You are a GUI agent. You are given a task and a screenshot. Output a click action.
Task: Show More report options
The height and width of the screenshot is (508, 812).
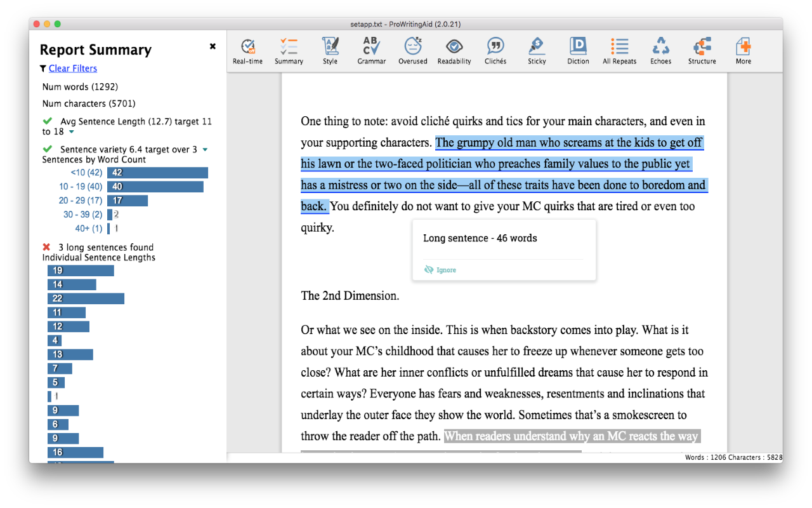743,51
